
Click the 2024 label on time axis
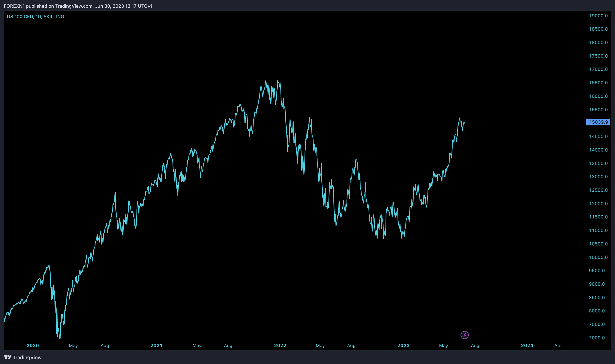coord(527,345)
